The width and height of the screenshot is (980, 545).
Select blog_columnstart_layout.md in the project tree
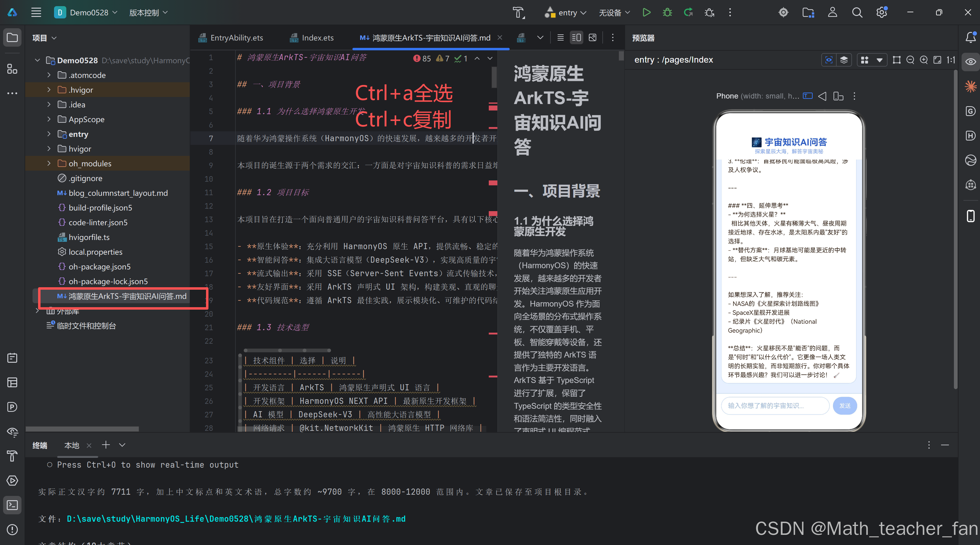pos(118,193)
